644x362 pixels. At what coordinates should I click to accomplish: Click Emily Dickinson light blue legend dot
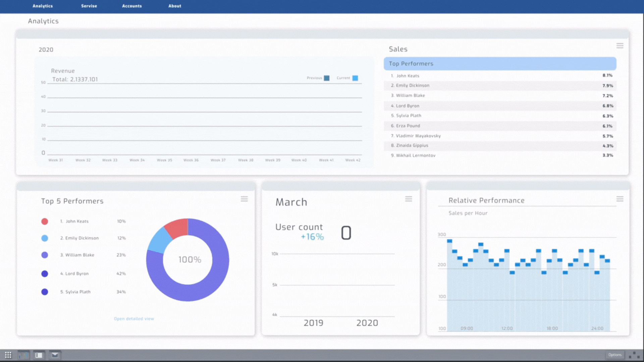pos(45,238)
